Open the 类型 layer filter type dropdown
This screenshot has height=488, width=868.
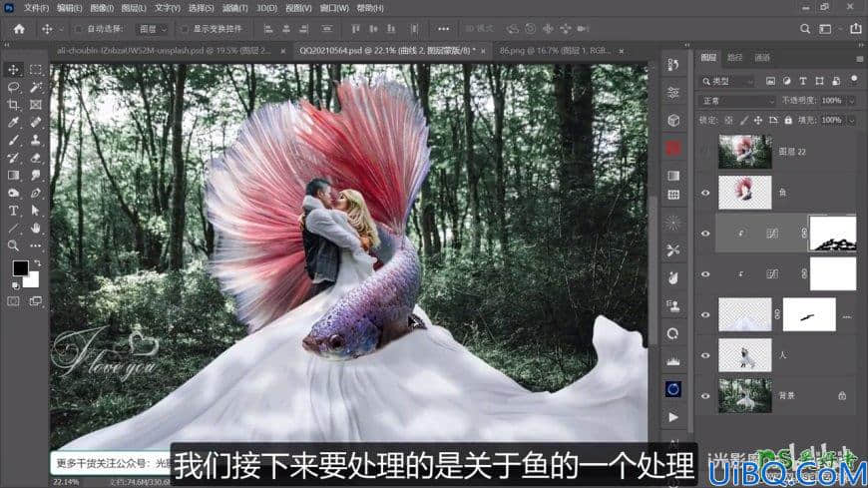pos(727,82)
